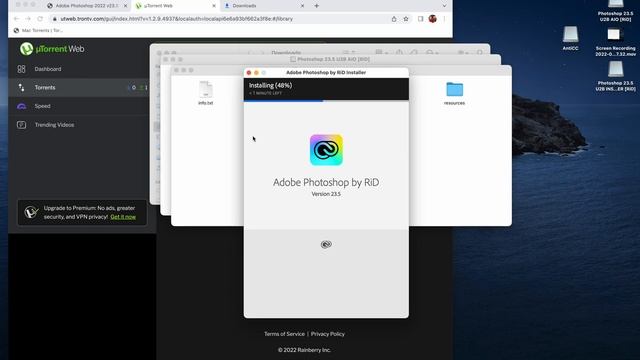Screen dimensions: 640x360
Task: Expand the tab search chevron in browser
Action: point(444,6)
